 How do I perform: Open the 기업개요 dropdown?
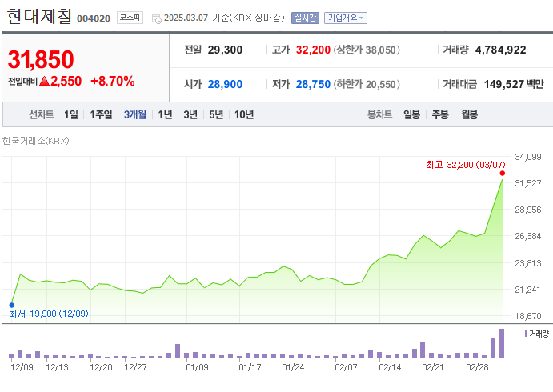(346, 18)
